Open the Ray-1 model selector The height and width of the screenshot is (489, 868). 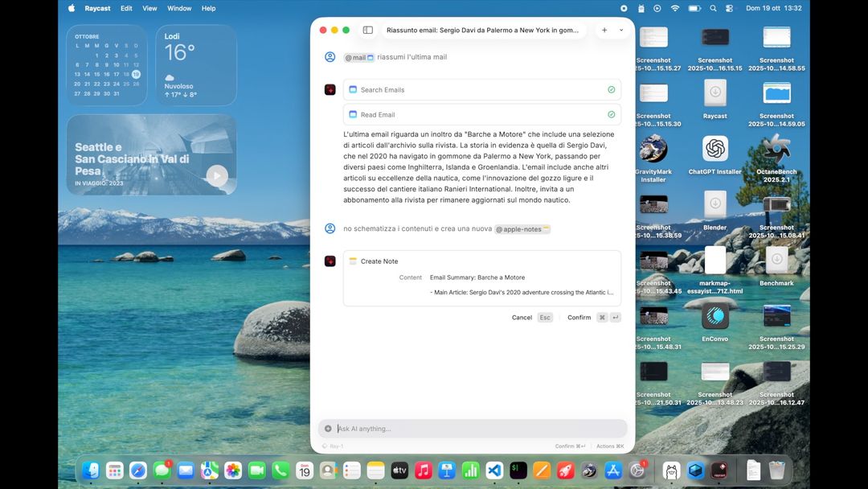pos(333,446)
